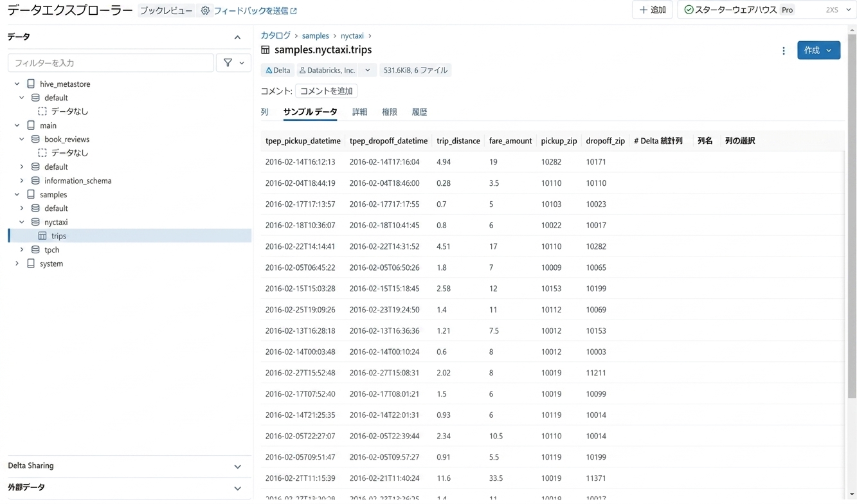Open フィードバックを送信 link

click(x=251, y=11)
